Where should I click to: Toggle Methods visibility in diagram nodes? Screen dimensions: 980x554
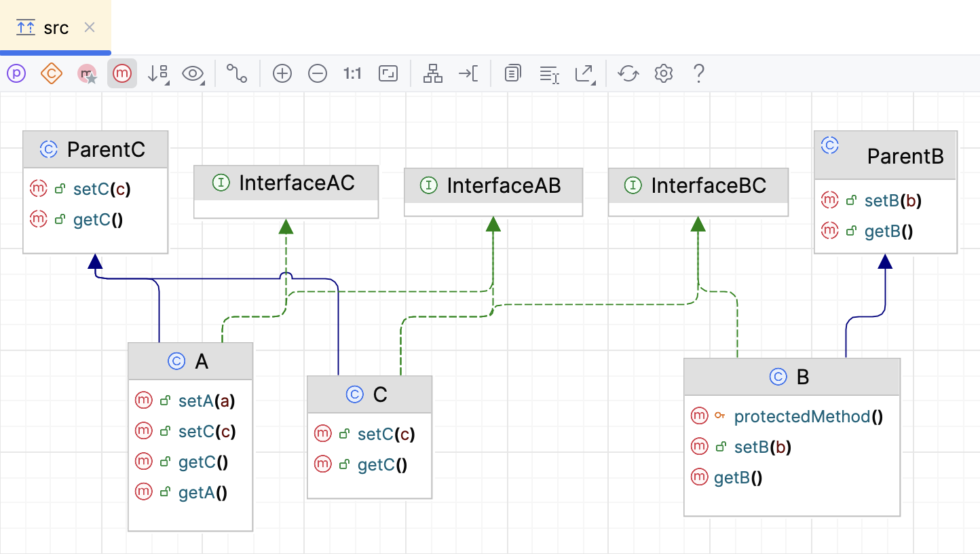coord(122,73)
